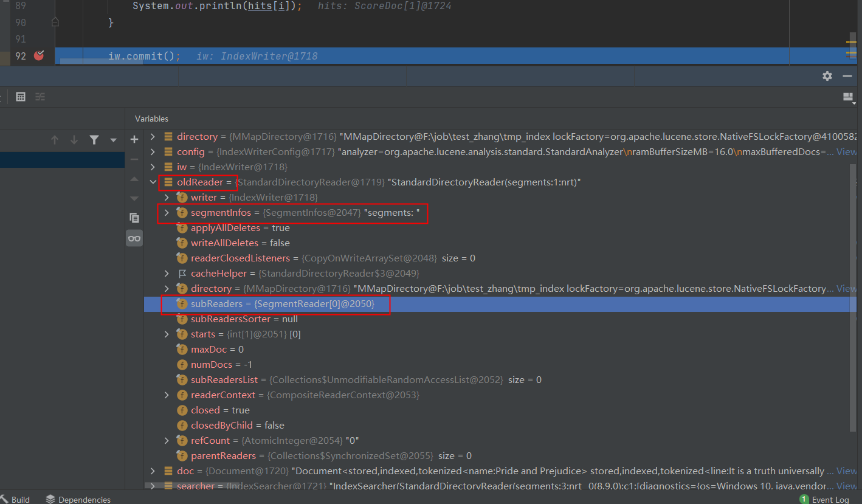Select readerClosedListeners size = 0 row
Screen dimensions: 862x504
pos(500,258)
